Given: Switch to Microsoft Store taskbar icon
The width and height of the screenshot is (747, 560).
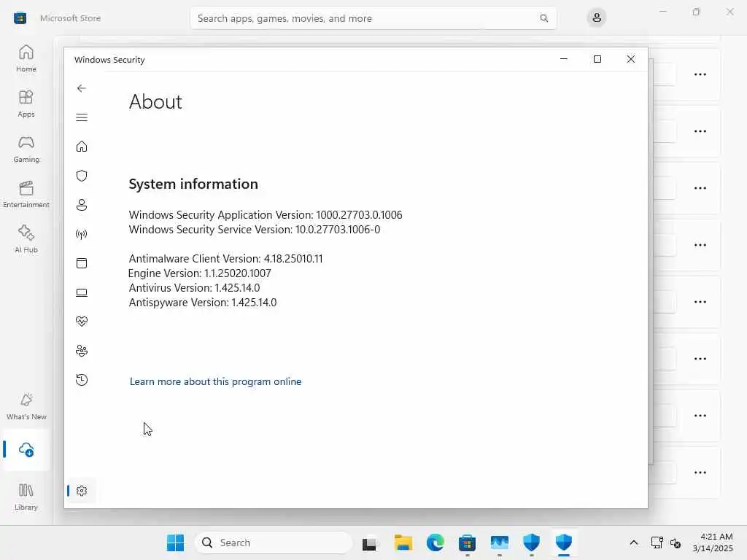Looking at the screenshot, I should coord(467,542).
